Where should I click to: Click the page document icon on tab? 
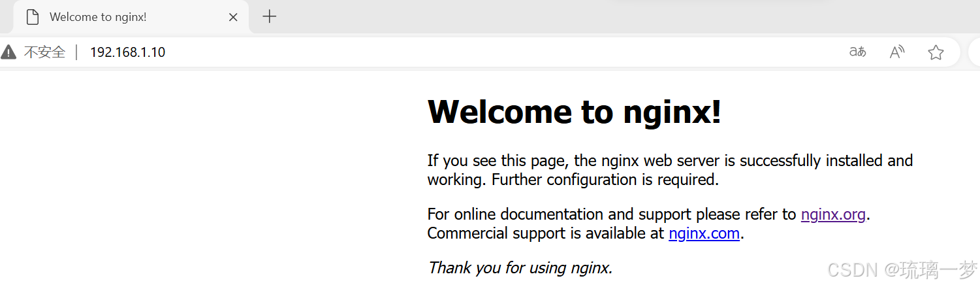tap(33, 17)
